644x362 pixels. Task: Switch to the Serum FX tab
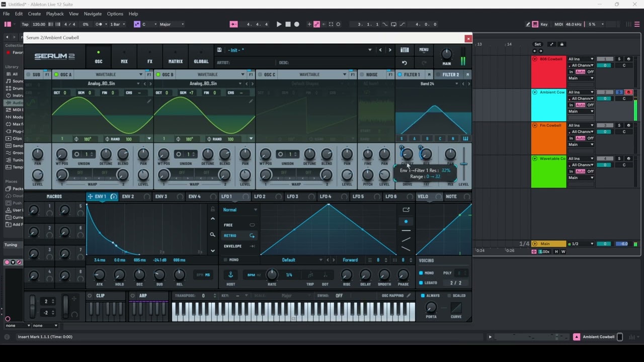tap(149, 57)
